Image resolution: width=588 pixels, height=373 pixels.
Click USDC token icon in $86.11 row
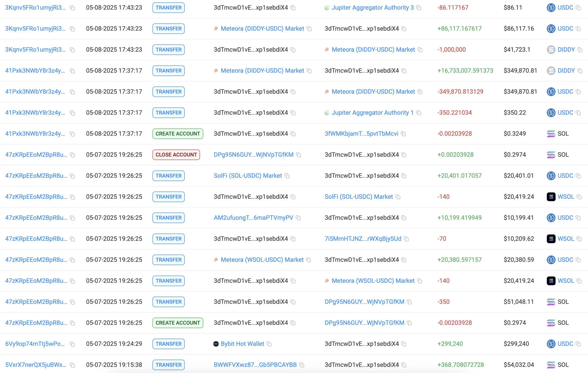(551, 8)
